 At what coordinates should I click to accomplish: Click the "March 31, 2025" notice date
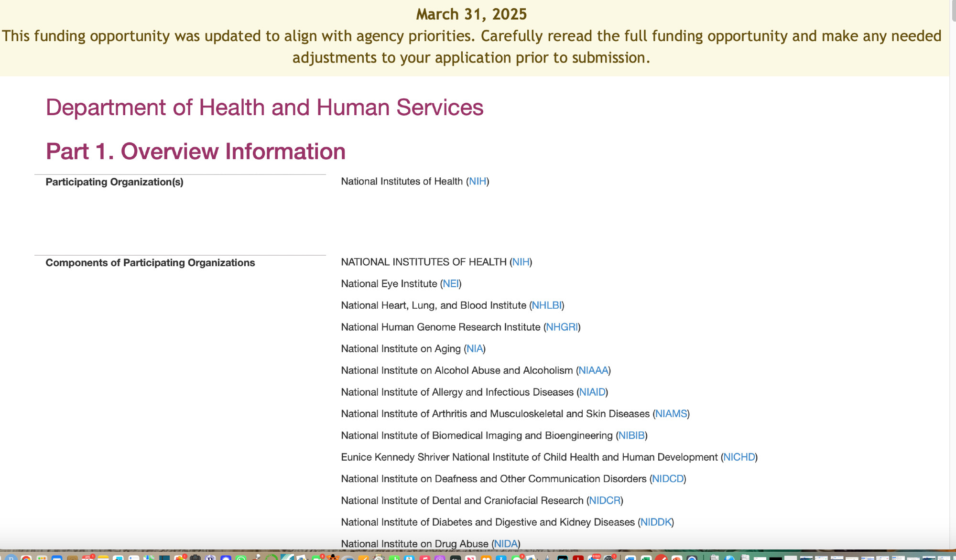click(471, 14)
